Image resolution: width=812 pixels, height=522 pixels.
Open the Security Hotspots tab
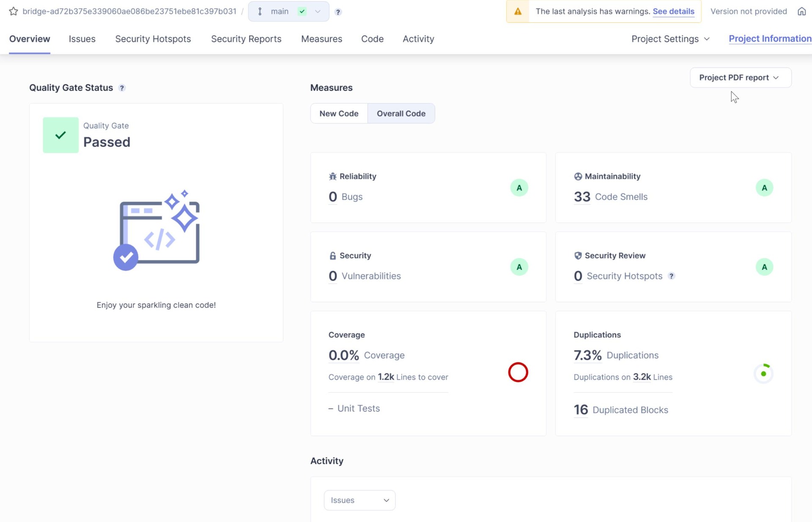click(x=153, y=39)
